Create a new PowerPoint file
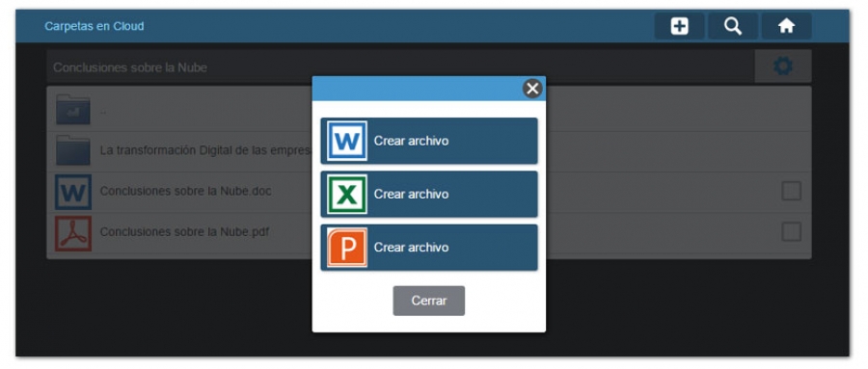The width and height of the screenshot is (868, 369). coord(429,248)
